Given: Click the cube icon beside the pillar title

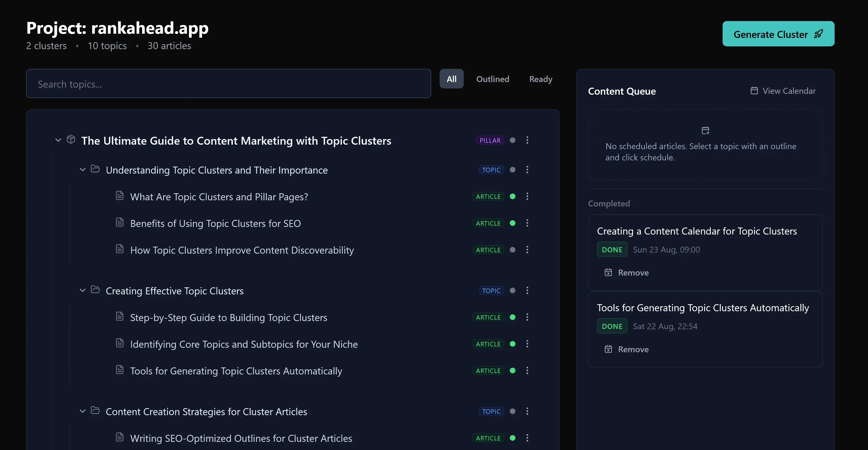Looking at the screenshot, I should coord(71,139).
